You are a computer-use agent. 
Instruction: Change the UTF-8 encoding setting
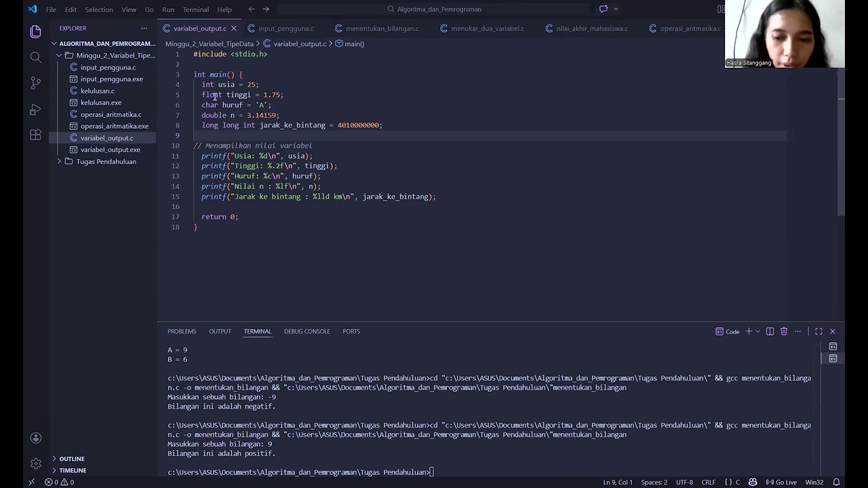[684, 483]
